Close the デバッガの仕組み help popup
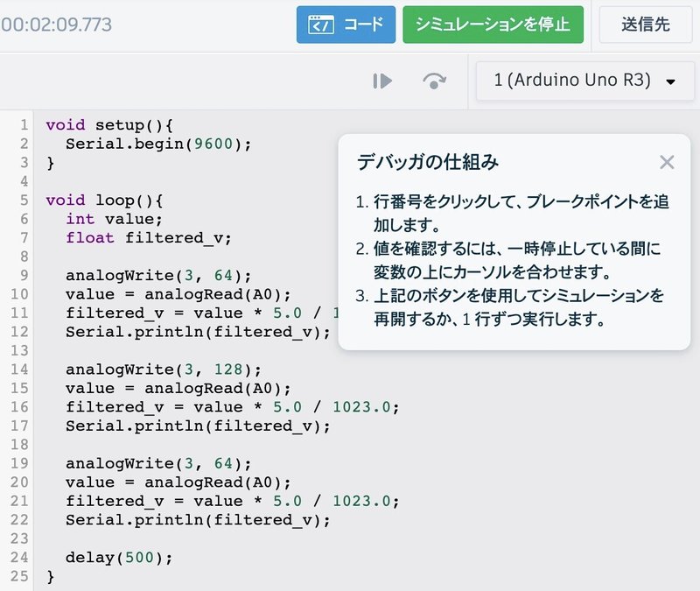Viewport: 700px width, 591px height. 668,162
